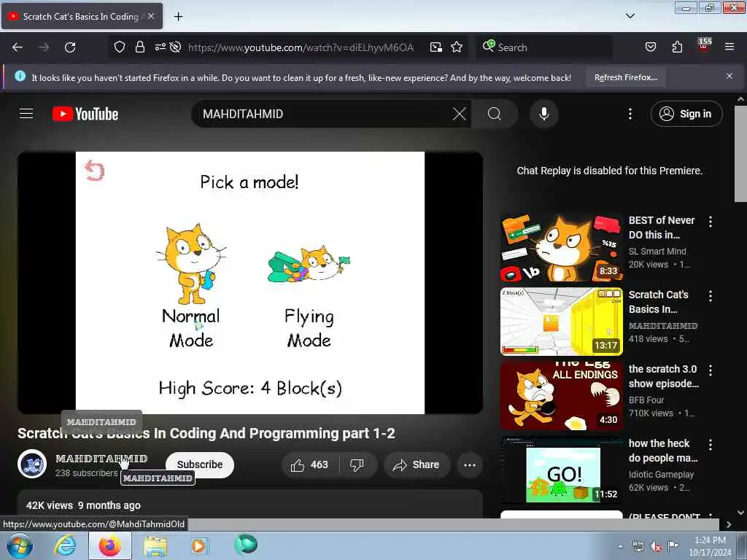The width and height of the screenshot is (747, 560).
Task: Bookmark this page with the star icon
Action: pos(457,47)
